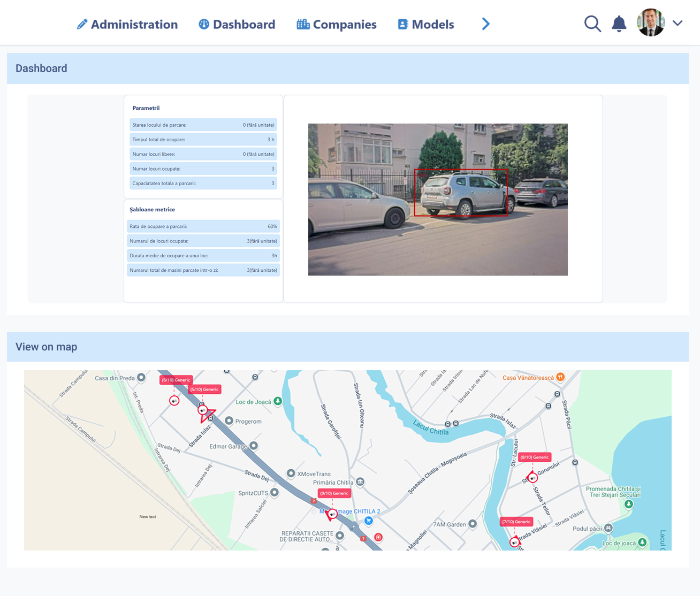700x596 pixels.
Task: Click 'Numar locuri ocupate' parameter row
Action: pos(203,169)
